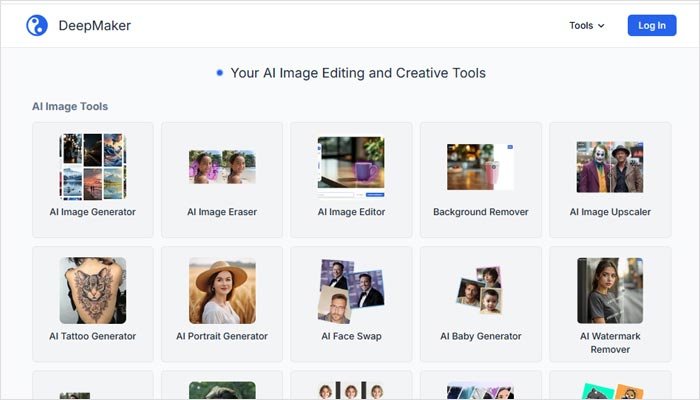The image size is (700, 400).
Task: Open the AI Image Upscaler thumbnail
Action: click(610, 167)
